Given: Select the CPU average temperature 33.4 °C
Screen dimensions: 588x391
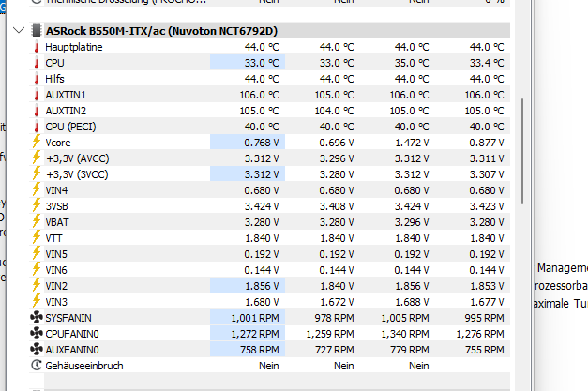Looking at the screenshot, I should [487, 63].
